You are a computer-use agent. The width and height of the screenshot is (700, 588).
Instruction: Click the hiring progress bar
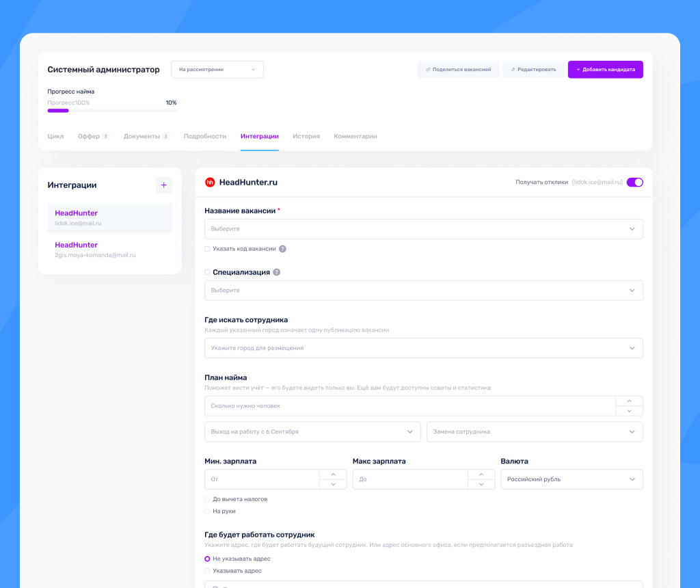click(x=112, y=111)
